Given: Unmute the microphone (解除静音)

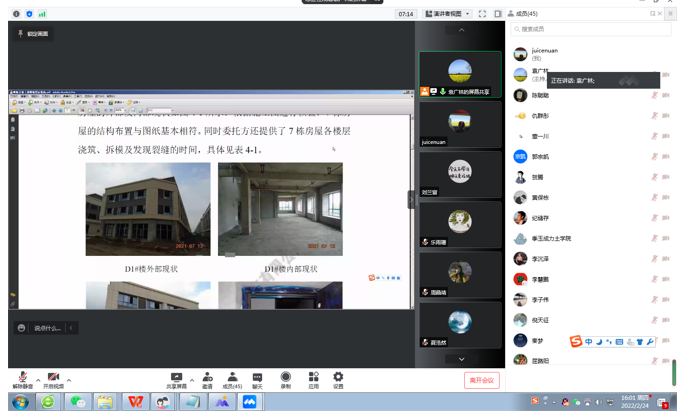Looking at the screenshot, I should 22,378.
